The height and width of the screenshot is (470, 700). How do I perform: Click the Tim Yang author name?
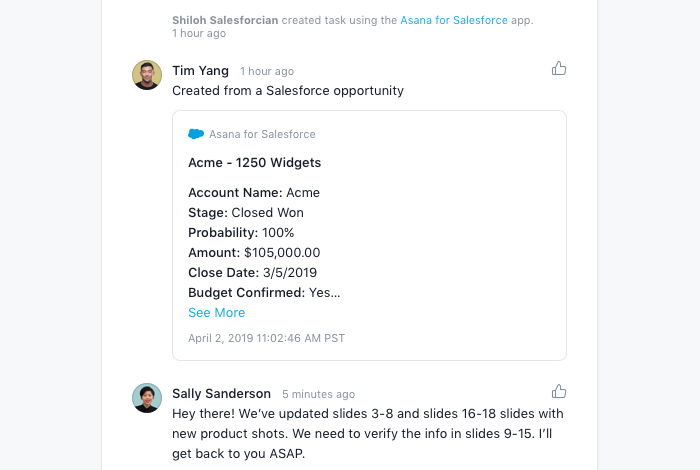point(200,71)
